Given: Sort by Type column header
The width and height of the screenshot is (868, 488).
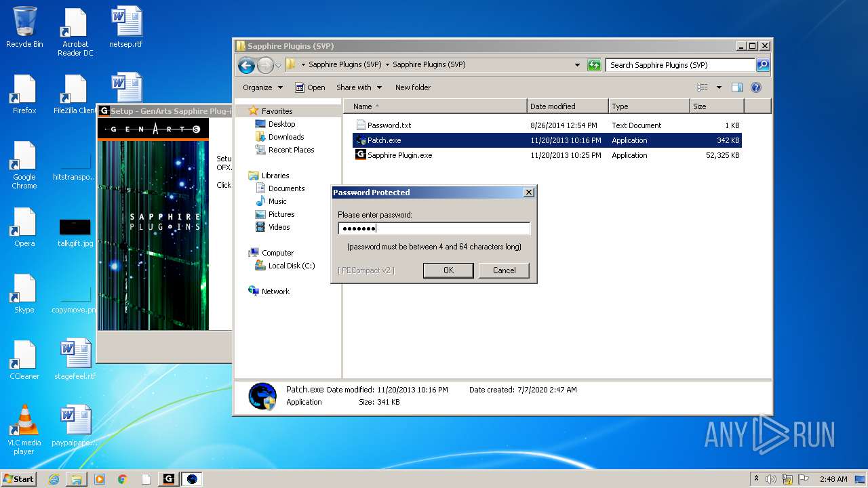Looking at the screenshot, I should click(648, 106).
